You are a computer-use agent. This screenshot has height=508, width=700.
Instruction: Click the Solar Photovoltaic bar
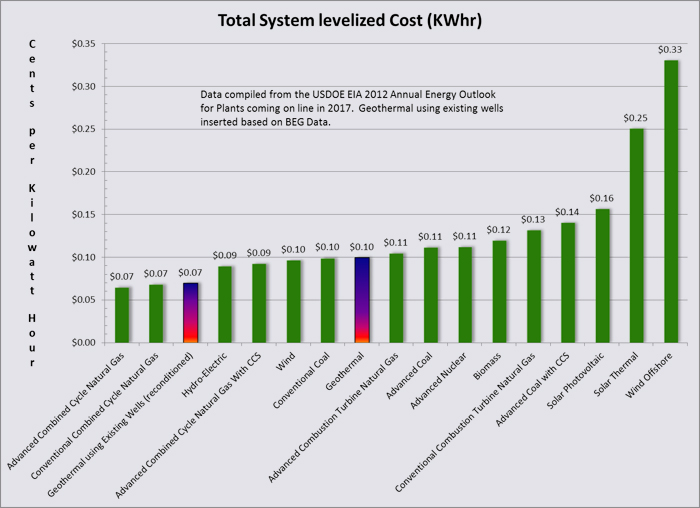(602, 276)
